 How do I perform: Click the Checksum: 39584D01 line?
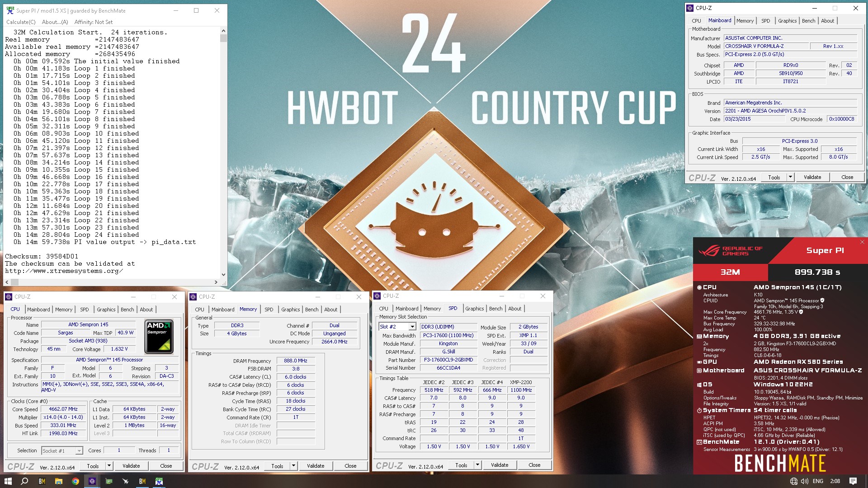click(x=42, y=256)
